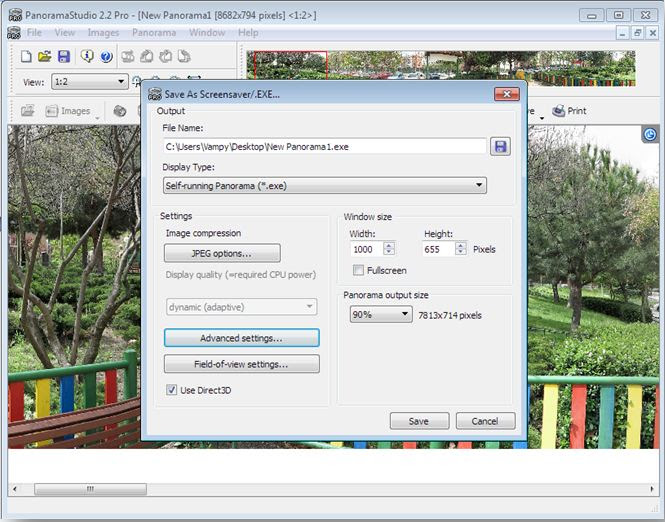Click the Width value field showing 1000

coord(367,249)
